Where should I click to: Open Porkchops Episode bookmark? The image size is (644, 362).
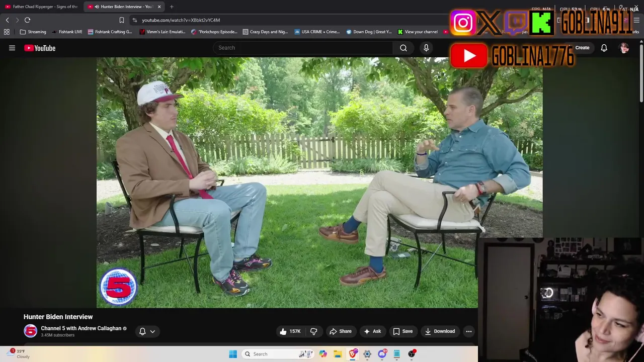(214, 32)
